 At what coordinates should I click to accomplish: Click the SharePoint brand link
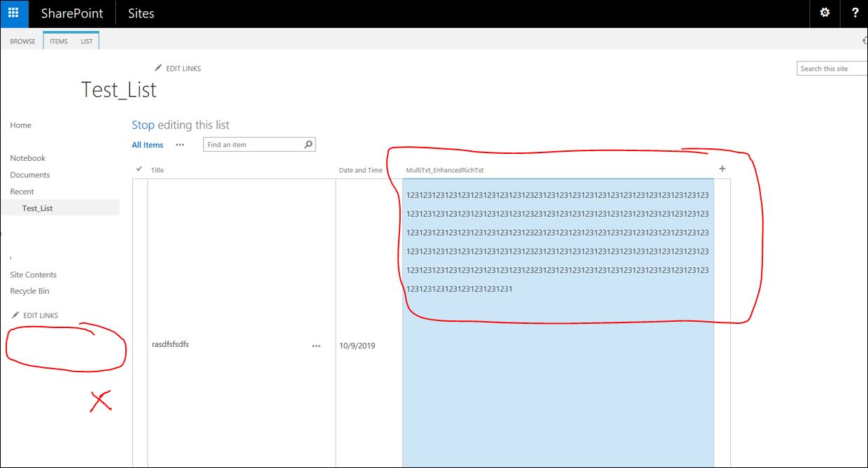72,13
